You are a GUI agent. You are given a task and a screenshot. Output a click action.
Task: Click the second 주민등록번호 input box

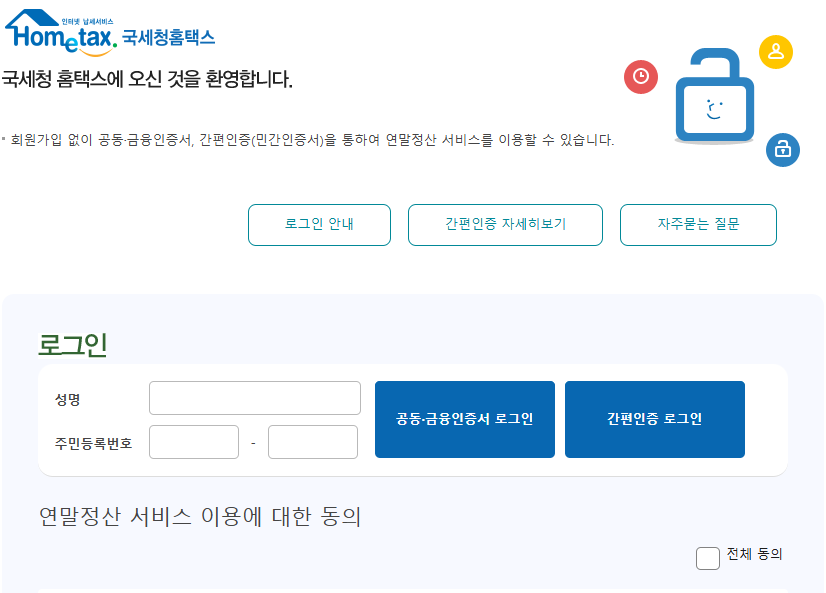(312, 441)
